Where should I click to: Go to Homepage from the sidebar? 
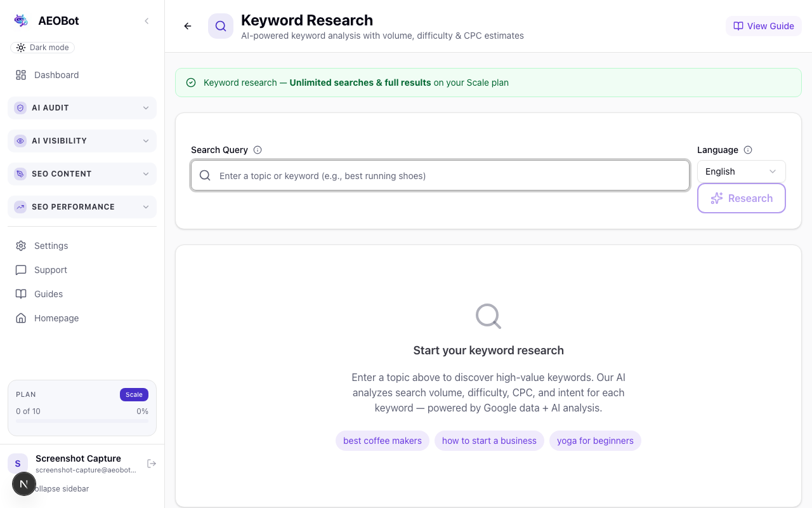[82, 318]
